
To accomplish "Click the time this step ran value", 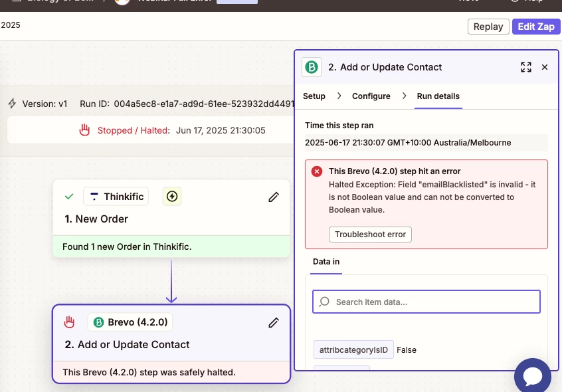I will [426, 143].
